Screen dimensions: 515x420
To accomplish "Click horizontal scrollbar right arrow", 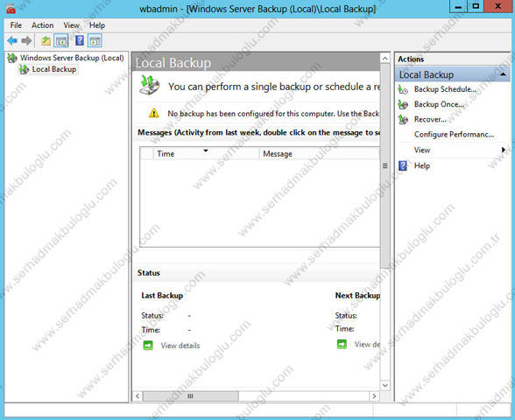I will coord(374,396).
